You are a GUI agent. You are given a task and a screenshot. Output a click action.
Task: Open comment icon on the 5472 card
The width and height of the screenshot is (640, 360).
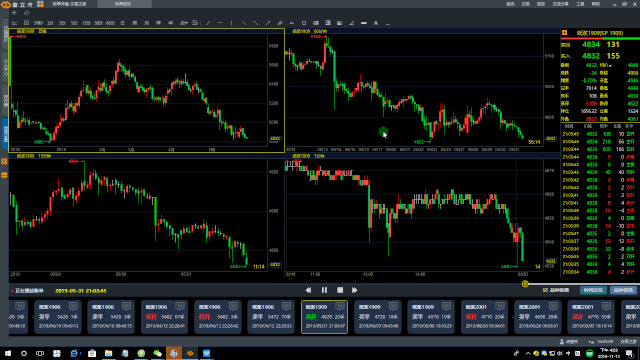click(x=286, y=306)
